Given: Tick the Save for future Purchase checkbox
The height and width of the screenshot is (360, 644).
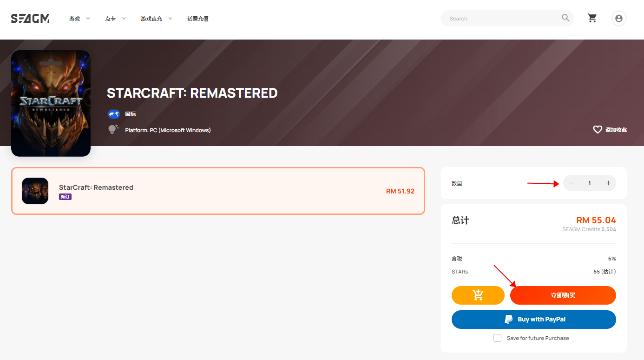Looking at the screenshot, I should point(497,338).
